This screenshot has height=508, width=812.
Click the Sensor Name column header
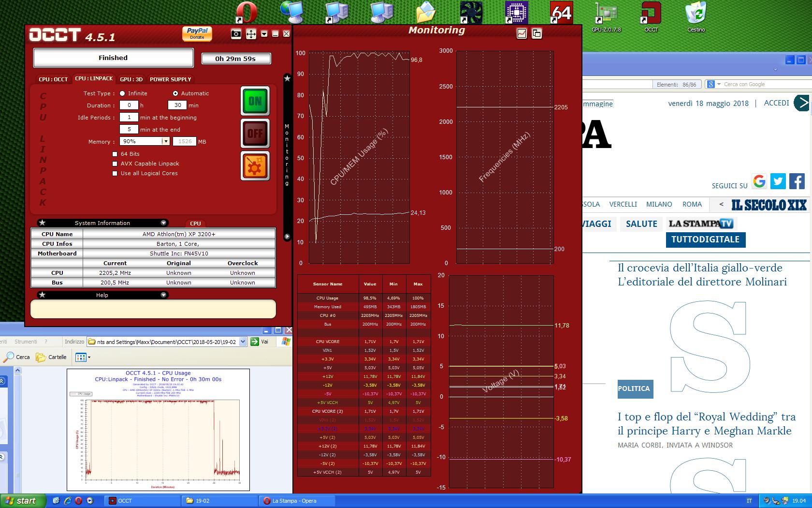pyautogui.click(x=328, y=284)
